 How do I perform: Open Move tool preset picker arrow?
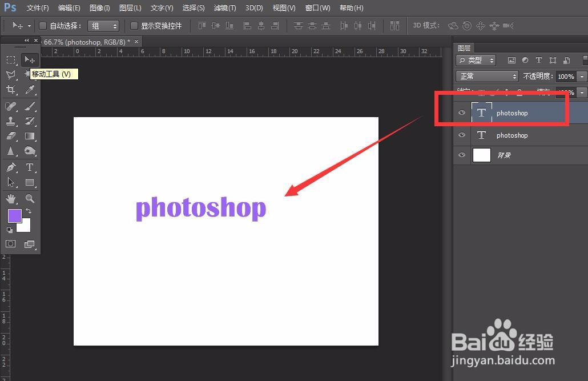point(29,26)
